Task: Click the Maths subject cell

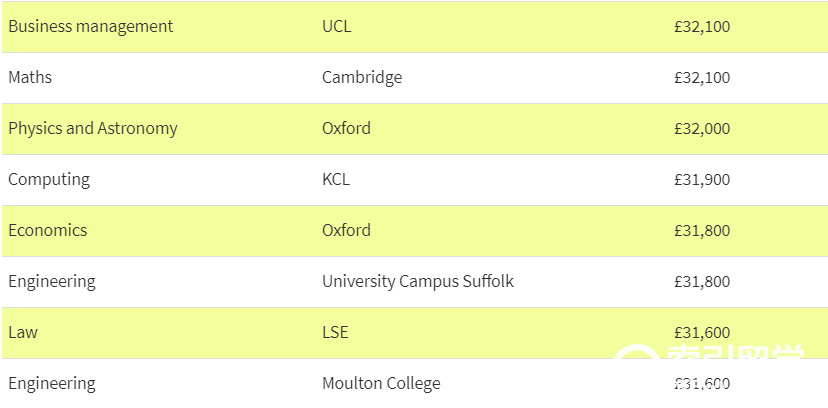Action: coord(30,78)
